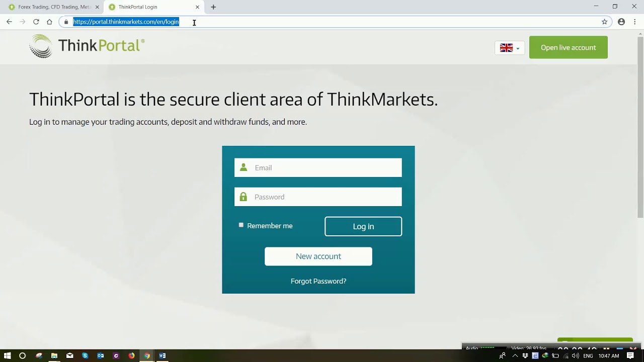Open the Wi-Fi network tray icon

pos(566,356)
